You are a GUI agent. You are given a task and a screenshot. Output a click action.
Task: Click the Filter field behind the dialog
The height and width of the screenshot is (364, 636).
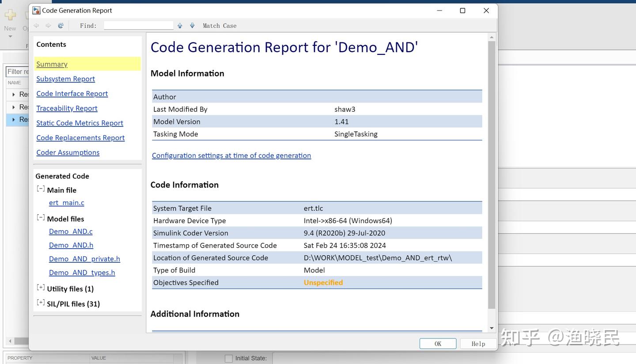(17, 72)
